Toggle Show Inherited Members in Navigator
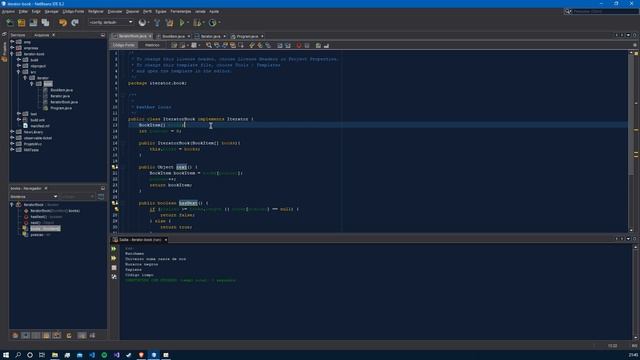This screenshot has width=640, height=360. pyautogui.click(x=15, y=335)
